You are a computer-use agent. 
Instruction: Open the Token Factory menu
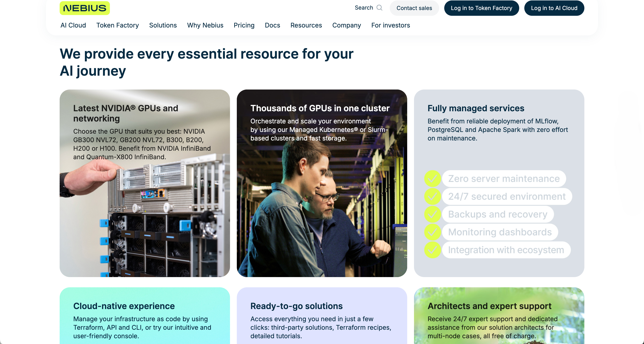[118, 25]
